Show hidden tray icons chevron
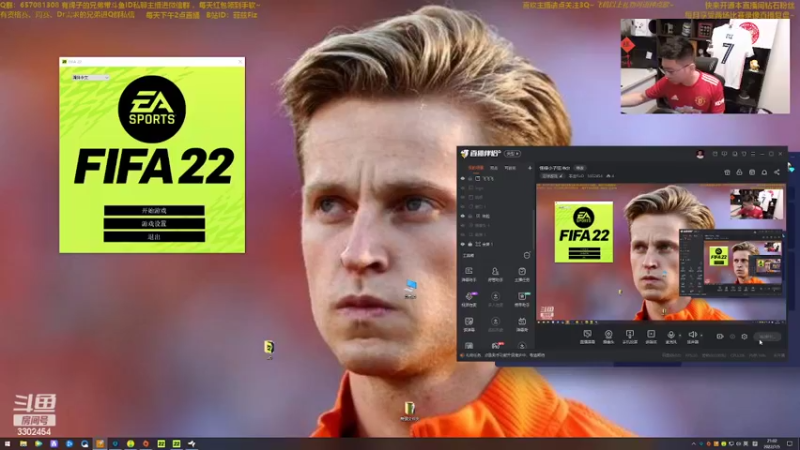800x450 pixels. 693,444
